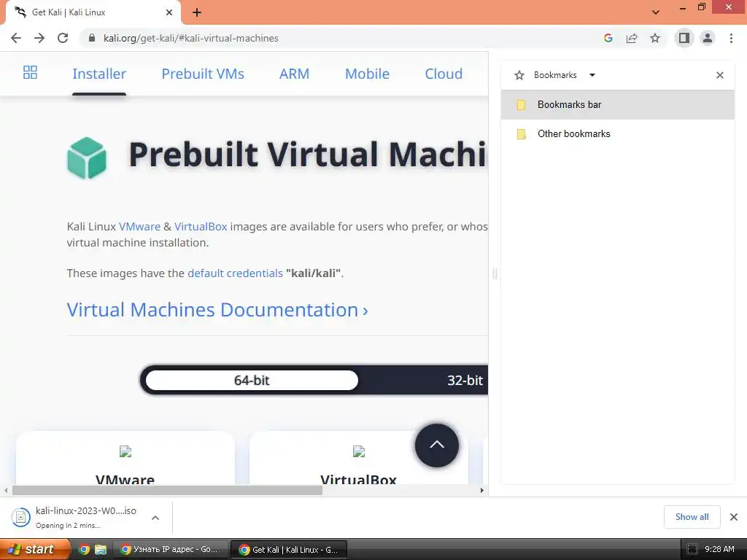Choose the 64-bit option
Viewport: 747px width, 560px height.
pyautogui.click(x=252, y=381)
